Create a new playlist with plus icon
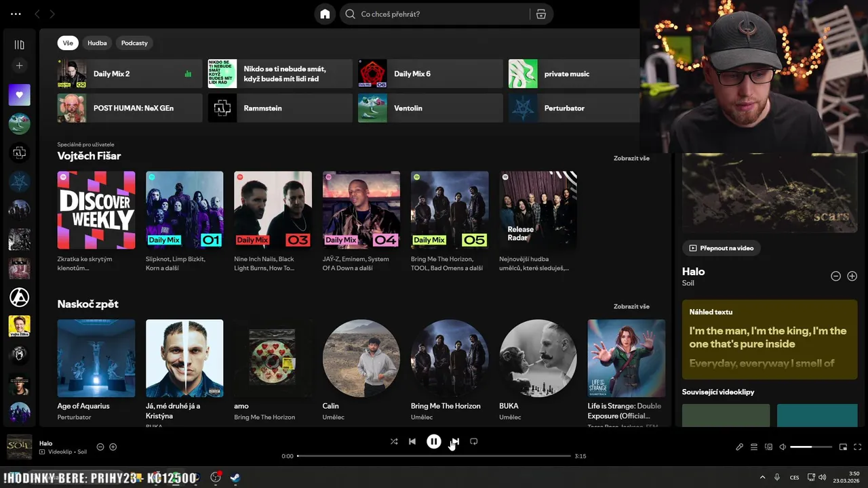The image size is (868, 488). click(x=19, y=66)
